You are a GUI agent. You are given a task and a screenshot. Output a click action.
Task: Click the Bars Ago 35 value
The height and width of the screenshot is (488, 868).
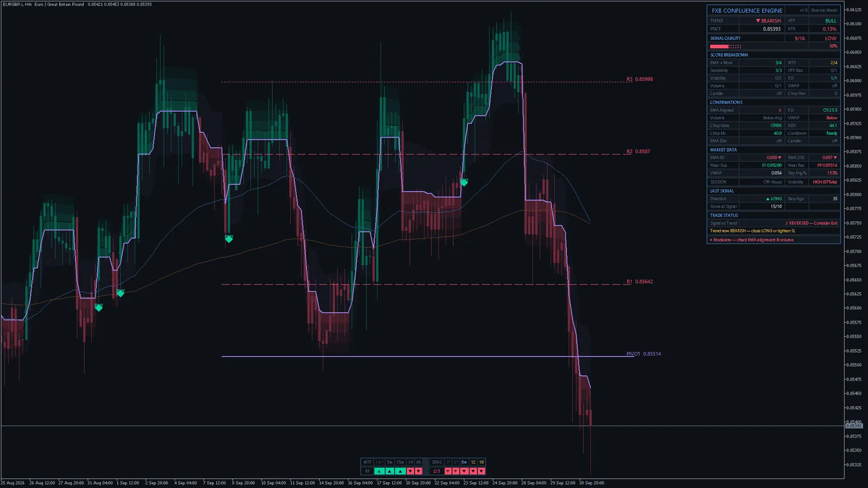835,199
